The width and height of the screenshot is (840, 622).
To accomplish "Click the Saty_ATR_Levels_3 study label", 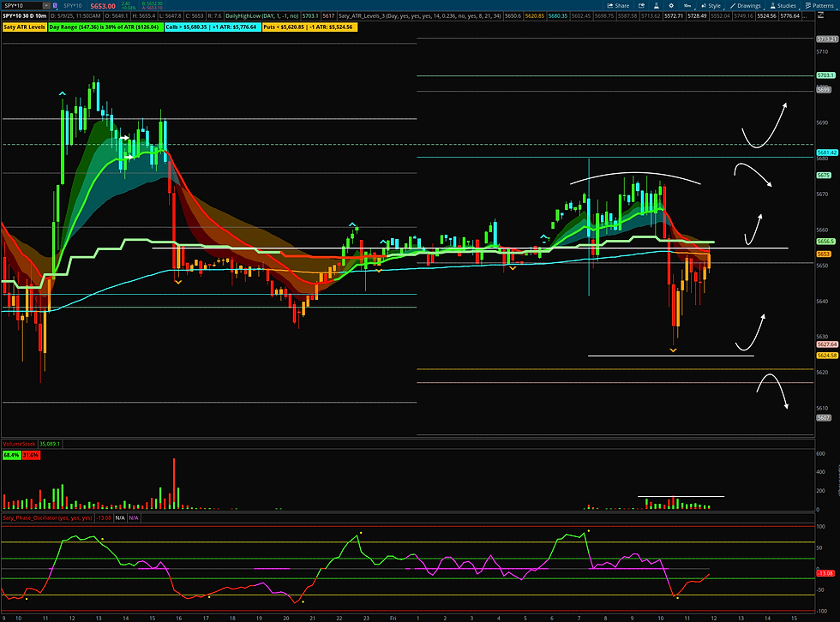I will [419, 16].
